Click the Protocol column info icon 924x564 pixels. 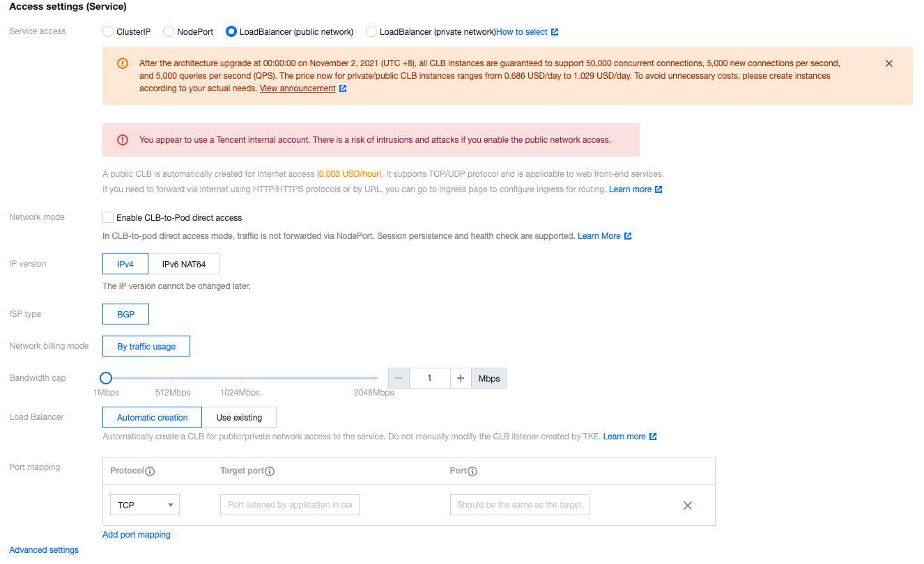150,471
